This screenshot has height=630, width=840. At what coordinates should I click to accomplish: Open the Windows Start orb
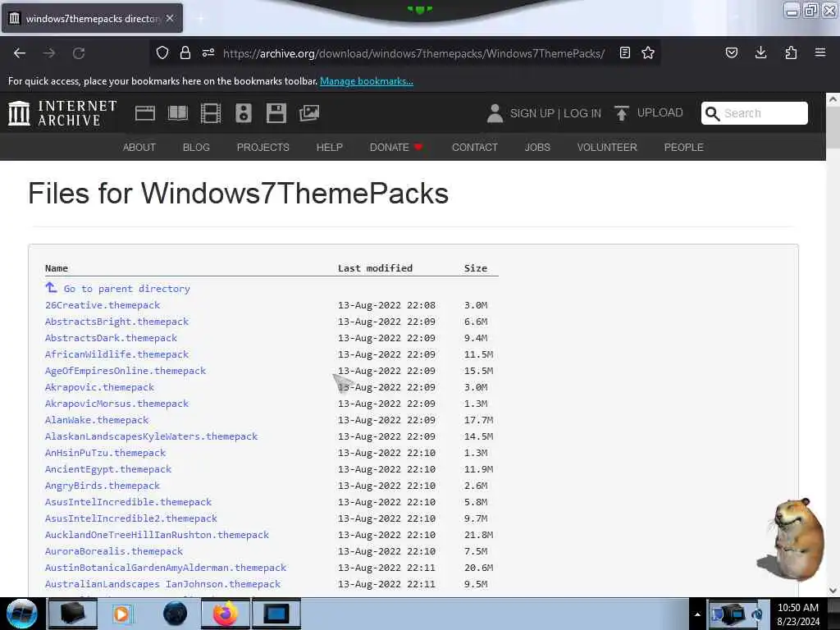22,614
